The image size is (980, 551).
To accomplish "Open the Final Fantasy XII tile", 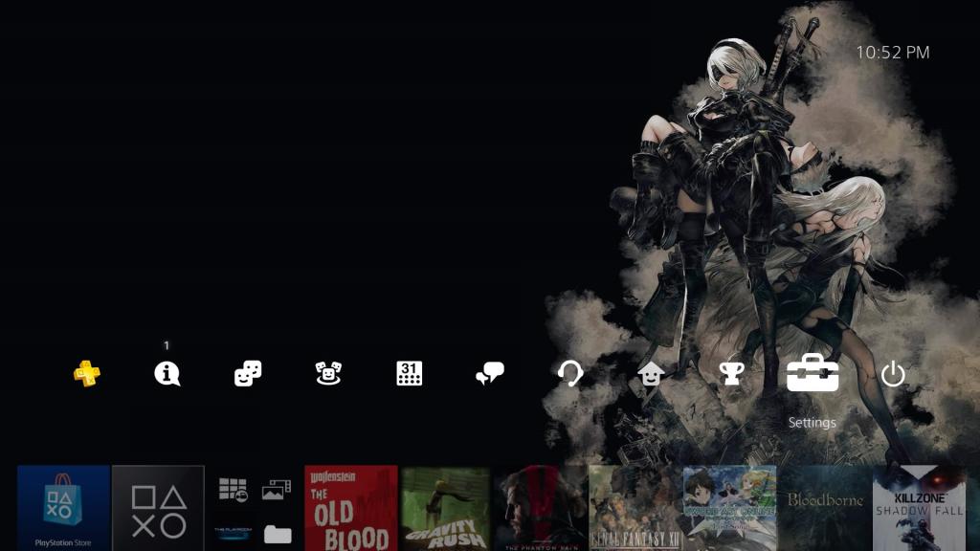I will pos(635,508).
